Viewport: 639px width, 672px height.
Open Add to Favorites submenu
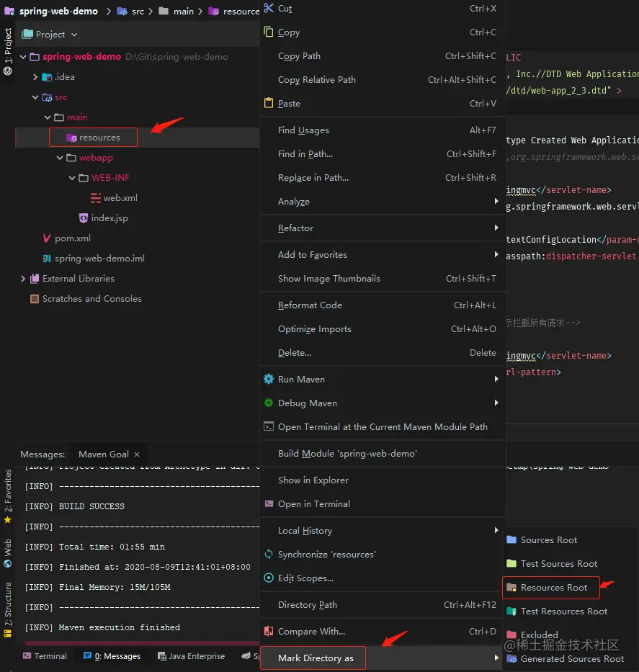[383, 254]
